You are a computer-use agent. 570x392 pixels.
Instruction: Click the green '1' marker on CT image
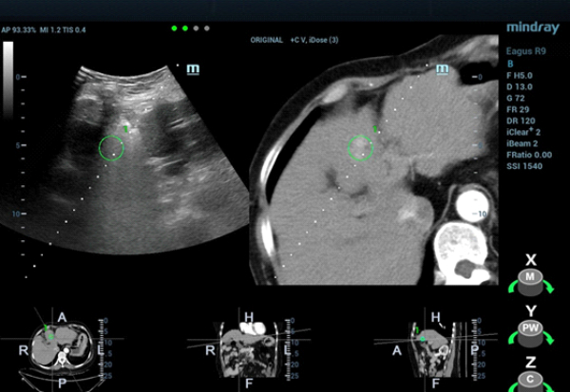coord(375,128)
